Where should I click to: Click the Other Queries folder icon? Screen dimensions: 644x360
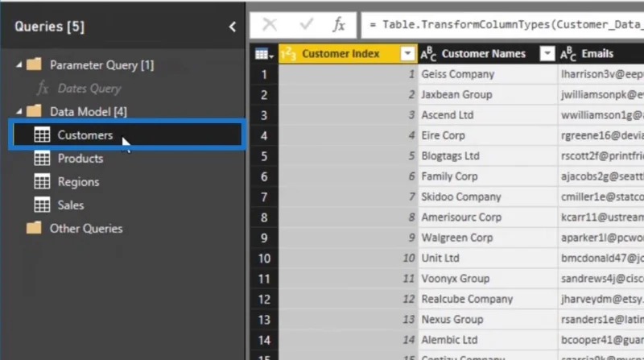click(34, 228)
